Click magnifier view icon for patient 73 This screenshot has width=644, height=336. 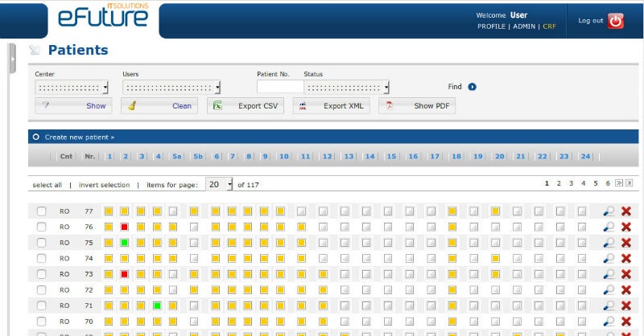click(609, 274)
